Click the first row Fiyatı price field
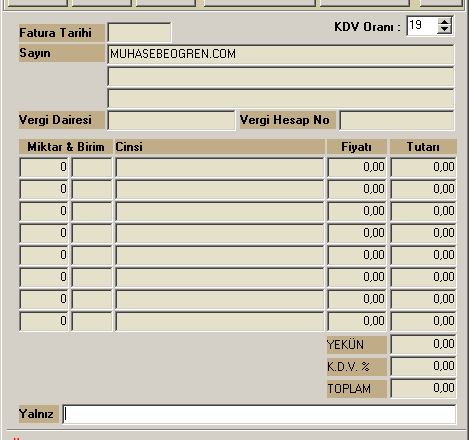469x440 pixels. pyautogui.click(x=357, y=167)
